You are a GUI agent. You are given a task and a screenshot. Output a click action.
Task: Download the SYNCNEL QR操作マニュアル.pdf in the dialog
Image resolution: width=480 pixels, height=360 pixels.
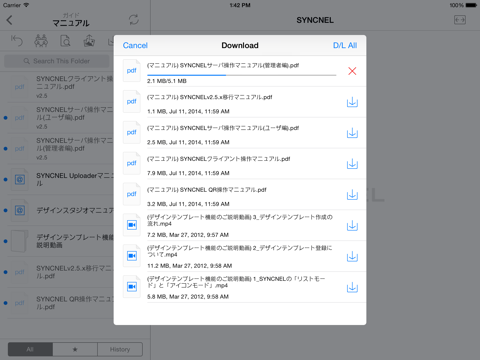pos(352,195)
